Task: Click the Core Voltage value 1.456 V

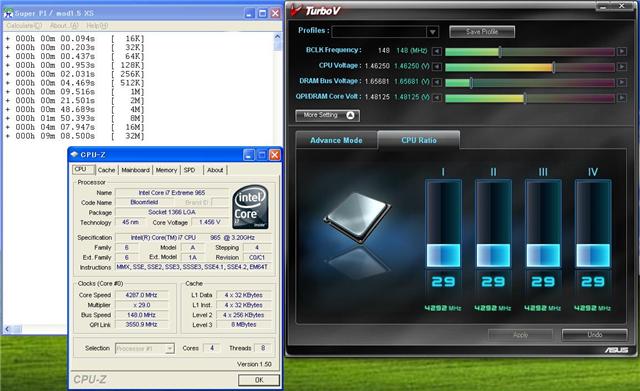Action: click(x=209, y=222)
